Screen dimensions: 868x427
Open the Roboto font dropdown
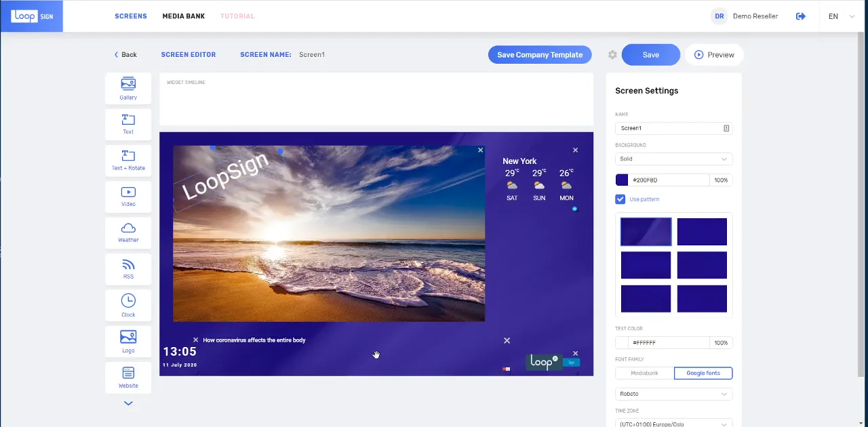pyautogui.click(x=674, y=394)
